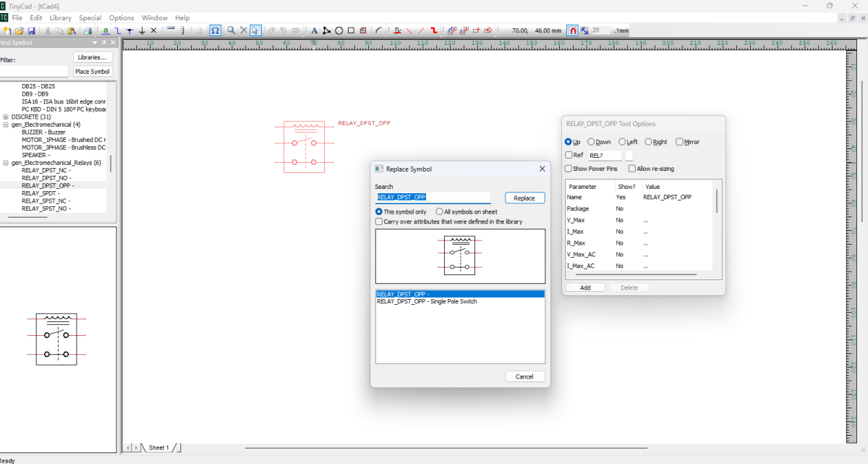
Task: Enable 'Carry over attributes' checkbox
Action: click(380, 222)
